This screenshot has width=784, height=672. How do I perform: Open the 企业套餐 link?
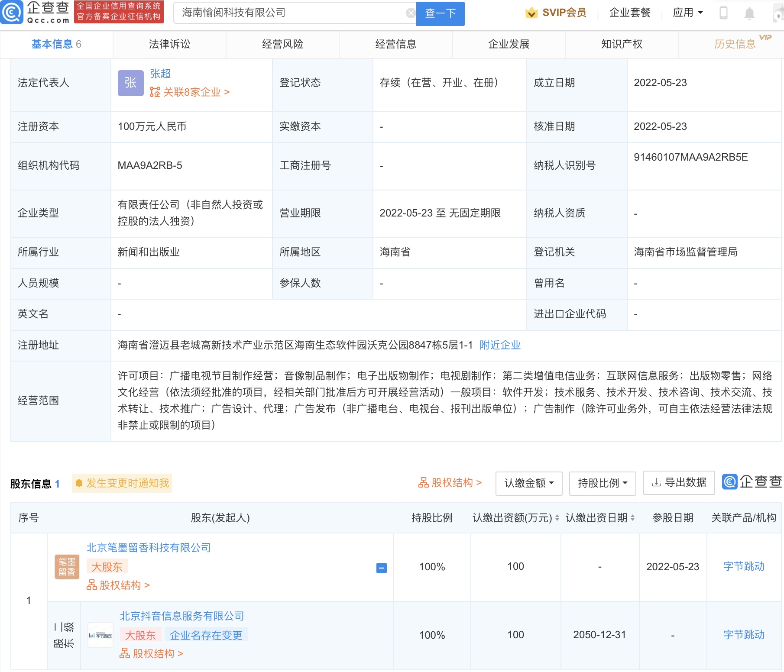click(x=630, y=13)
